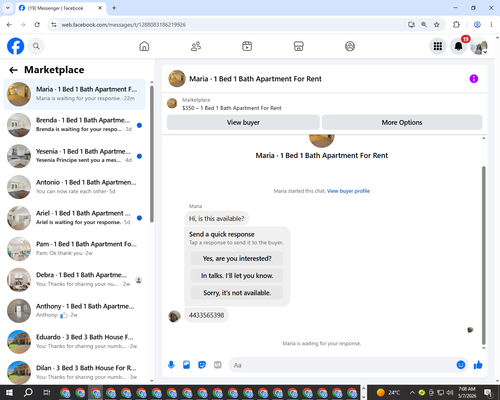Open the notifications bell
The height and width of the screenshot is (400, 500).
[459, 46]
